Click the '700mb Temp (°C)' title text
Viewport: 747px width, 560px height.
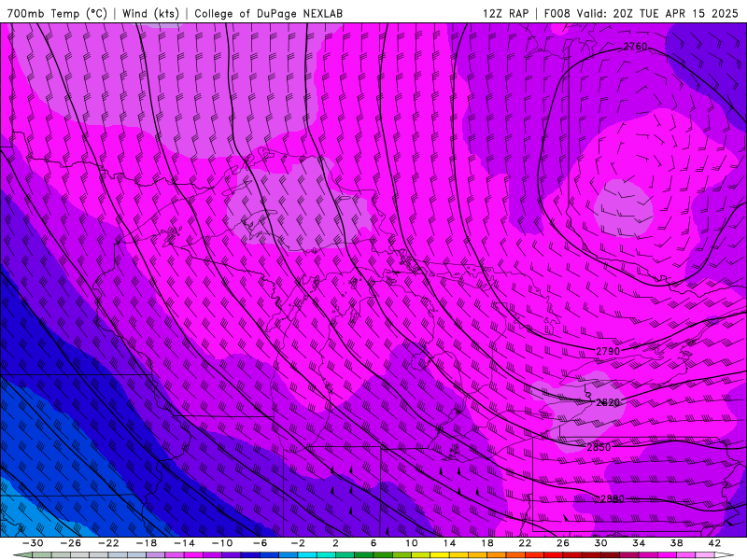pyautogui.click(x=57, y=14)
